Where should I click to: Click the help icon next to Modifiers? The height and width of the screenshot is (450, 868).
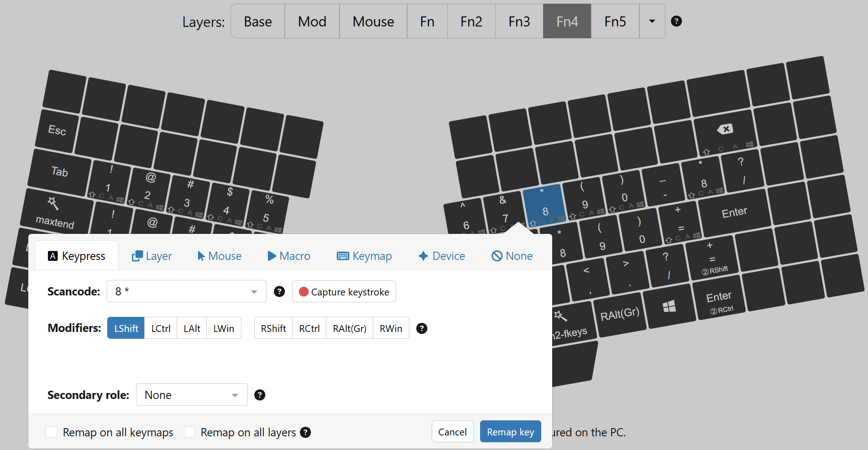pyautogui.click(x=422, y=328)
